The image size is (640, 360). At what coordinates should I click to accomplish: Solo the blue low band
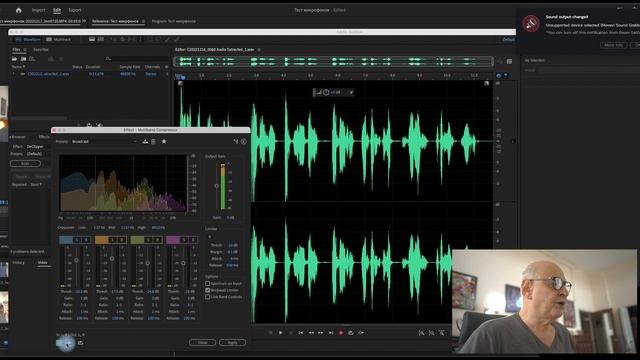pyautogui.click(x=76, y=240)
